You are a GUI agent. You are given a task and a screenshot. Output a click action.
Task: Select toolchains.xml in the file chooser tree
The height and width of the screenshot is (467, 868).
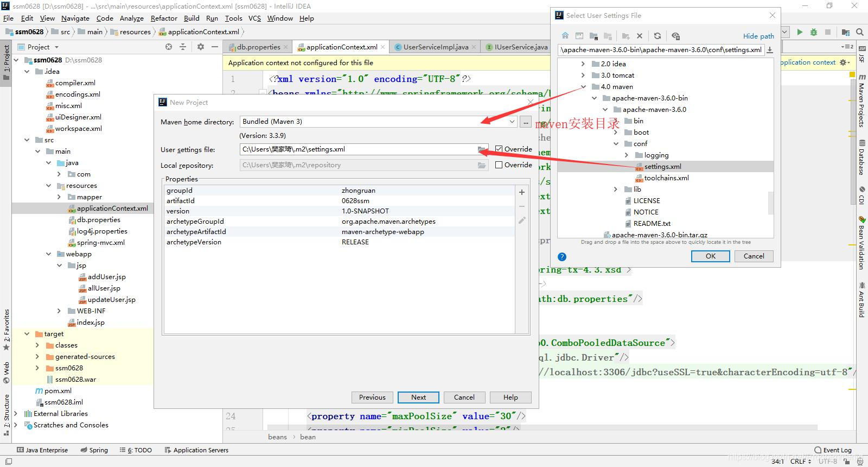[666, 178]
